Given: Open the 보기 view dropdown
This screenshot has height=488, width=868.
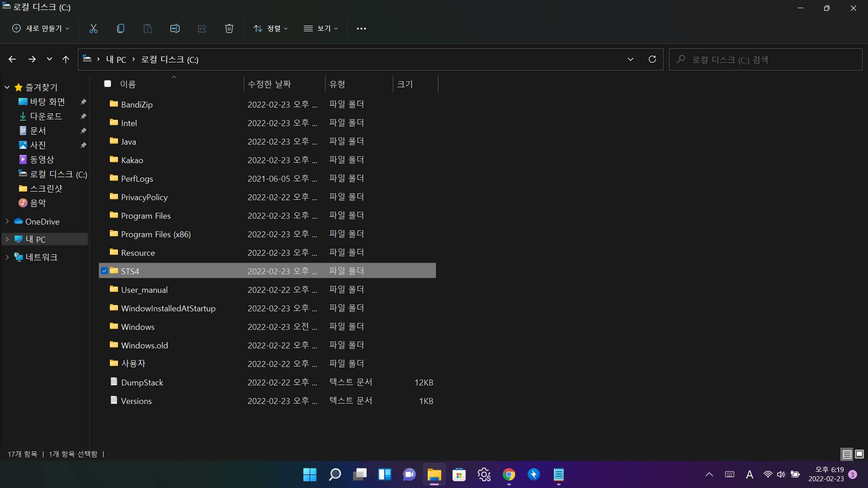Looking at the screenshot, I should point(321,28).
